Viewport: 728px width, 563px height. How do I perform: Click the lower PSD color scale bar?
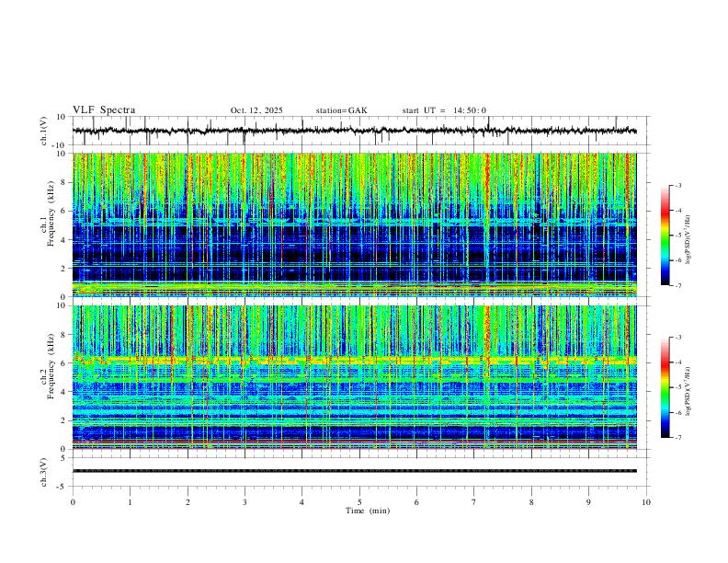coord(665,387)
